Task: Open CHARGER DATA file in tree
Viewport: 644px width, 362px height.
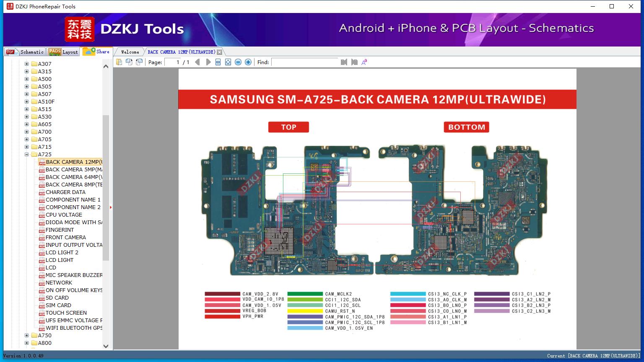Action: click(x=65, y=192)
